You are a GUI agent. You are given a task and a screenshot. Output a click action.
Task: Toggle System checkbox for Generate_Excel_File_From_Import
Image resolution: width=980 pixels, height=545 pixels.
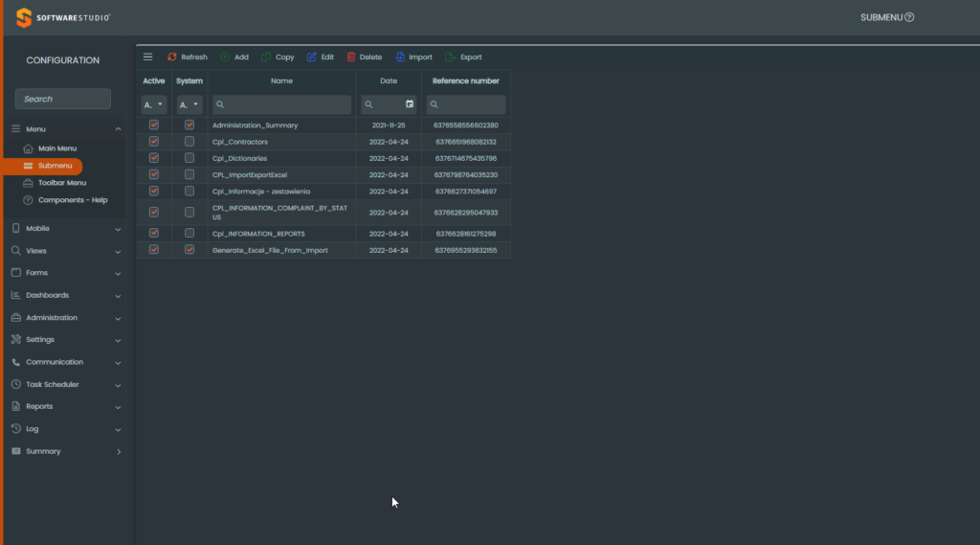click(x=189, y=250)
